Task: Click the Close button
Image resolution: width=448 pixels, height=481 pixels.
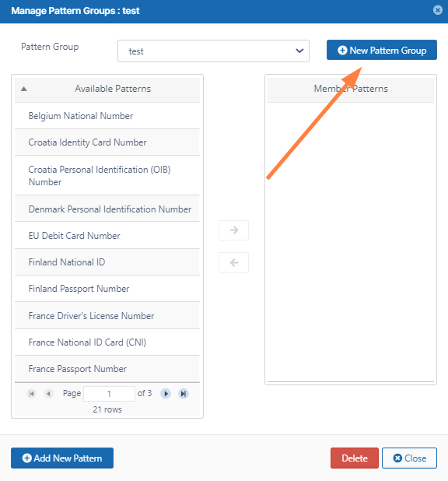Action: (x=409, y=458)
